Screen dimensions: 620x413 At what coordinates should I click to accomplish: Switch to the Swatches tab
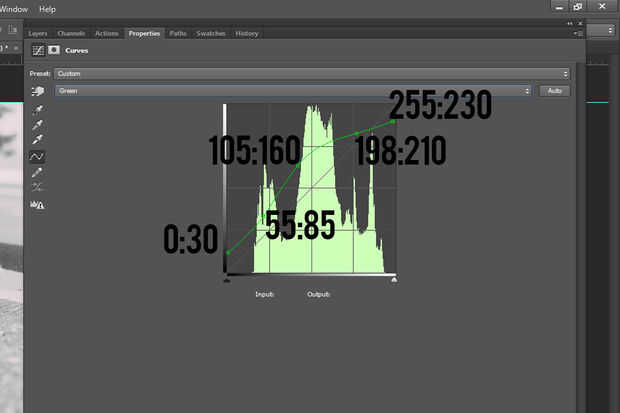[x=211, y=34]
